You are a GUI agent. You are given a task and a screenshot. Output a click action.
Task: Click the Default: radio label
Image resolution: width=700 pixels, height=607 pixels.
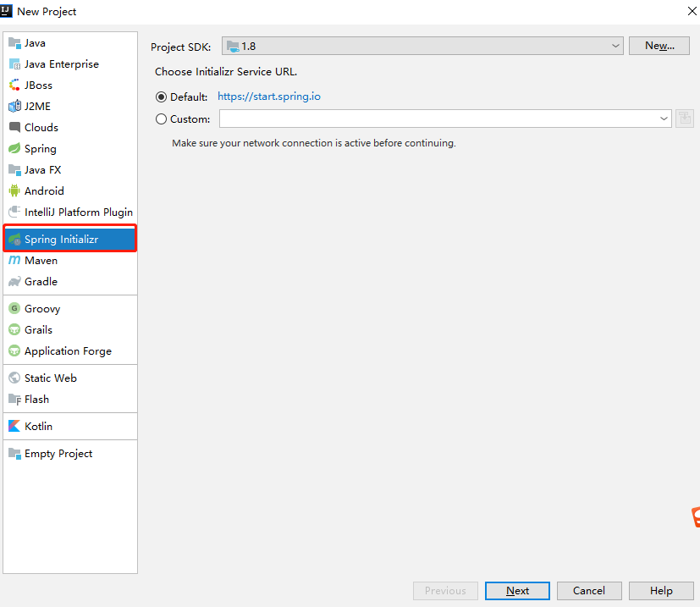point(189,97)
